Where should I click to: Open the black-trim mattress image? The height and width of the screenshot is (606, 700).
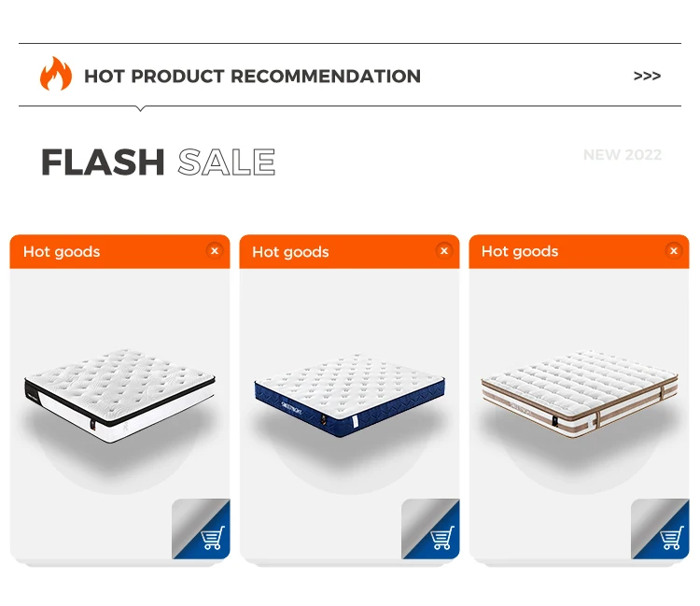[x=119, y=395]
